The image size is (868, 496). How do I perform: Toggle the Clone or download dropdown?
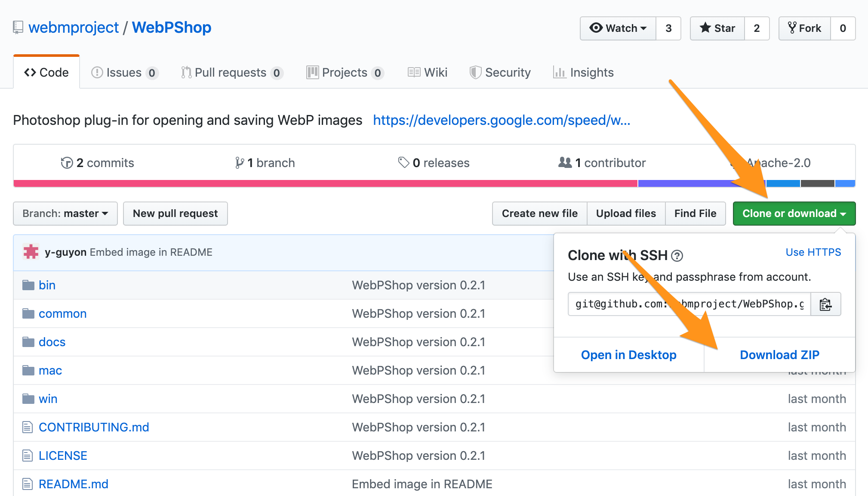(x=794, y=214)
